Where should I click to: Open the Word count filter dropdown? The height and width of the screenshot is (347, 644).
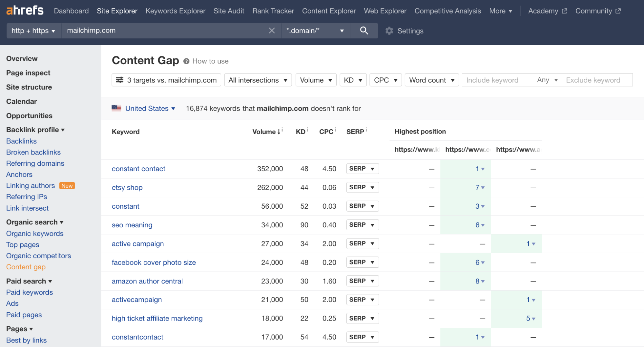[x=431, y=80]
